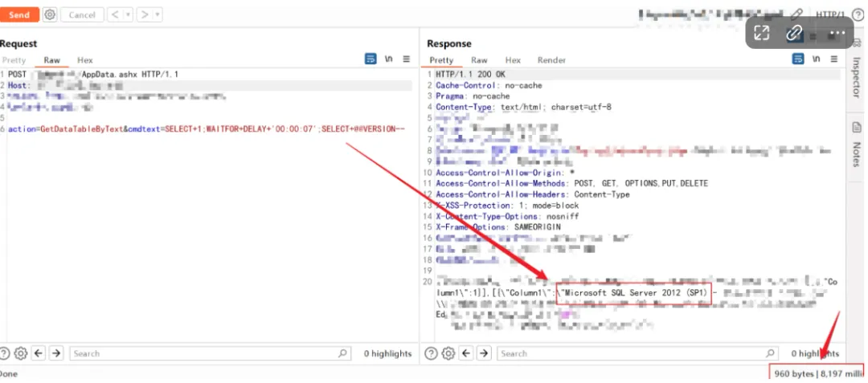Click 'Microsoft SQL Server 2012 (SP1)' text

coord(635,292)
